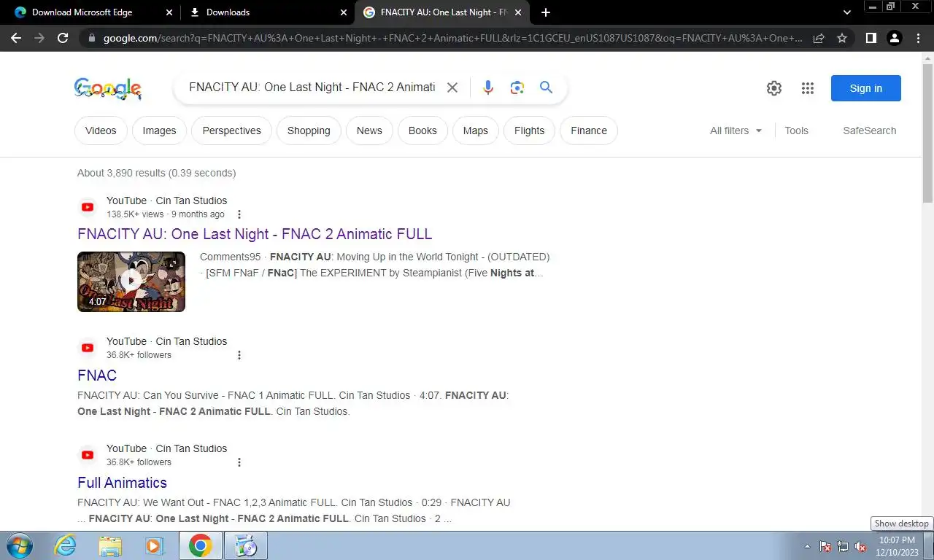934x560 pixels.
Task: Click the address bar URL
Action: [452, 38]
